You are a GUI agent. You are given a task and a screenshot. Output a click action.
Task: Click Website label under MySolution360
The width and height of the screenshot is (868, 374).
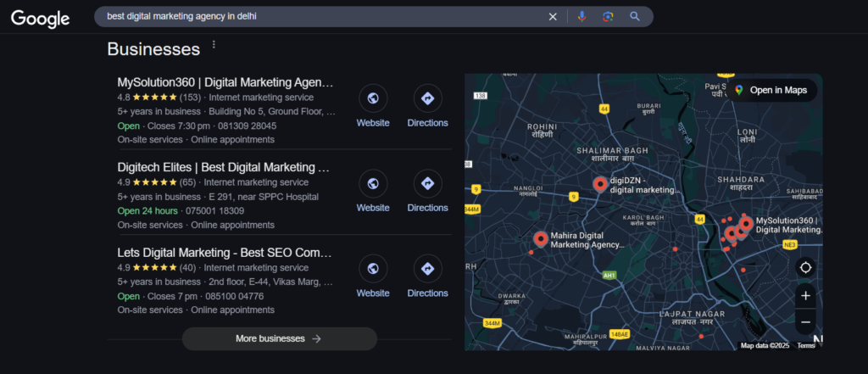coord(373,123)
